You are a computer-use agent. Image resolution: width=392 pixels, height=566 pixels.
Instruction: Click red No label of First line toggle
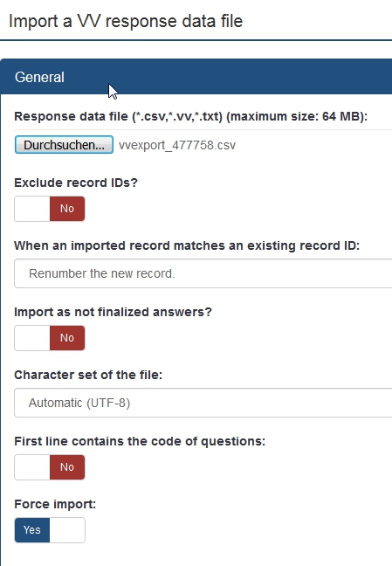(x=67, y=467)
